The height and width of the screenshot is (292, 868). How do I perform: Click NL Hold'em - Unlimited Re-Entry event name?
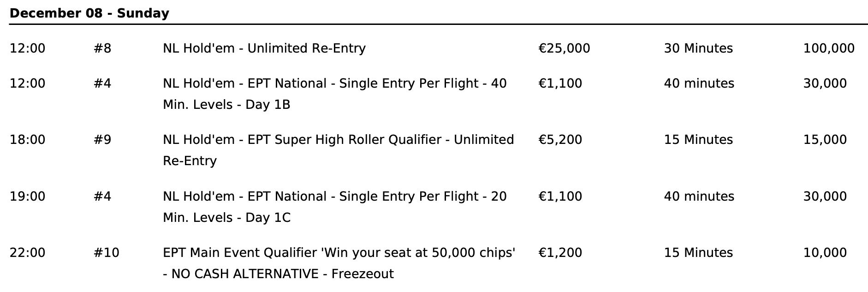pyautogui.click(x=264, y=48)
